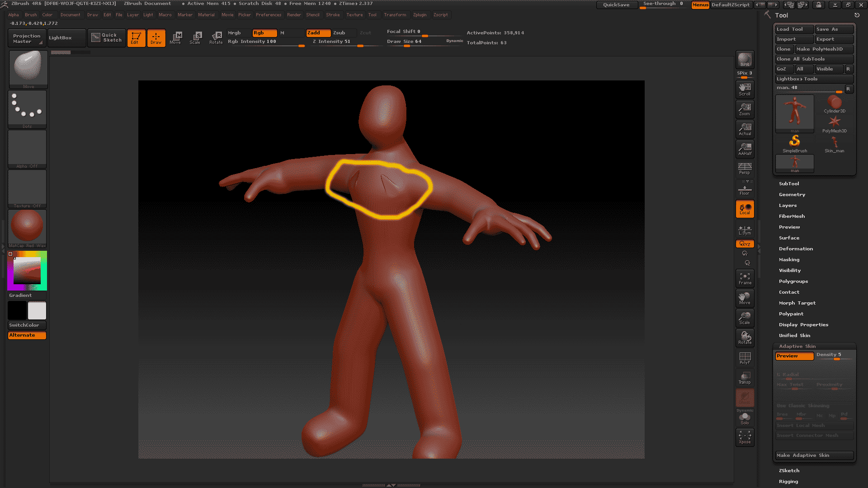Select the PolyMesh3D star tool
The image size is (868, 488).
coord(835,124)
